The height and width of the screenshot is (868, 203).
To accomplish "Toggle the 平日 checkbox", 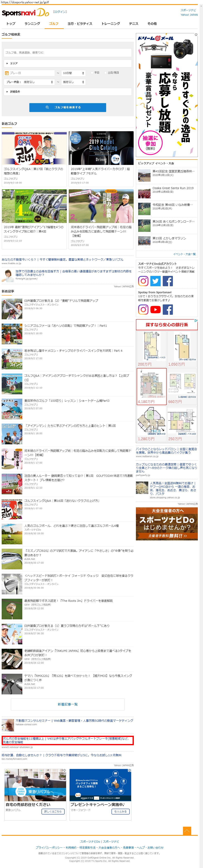I will pyautogui.click(x=92, y=73).
